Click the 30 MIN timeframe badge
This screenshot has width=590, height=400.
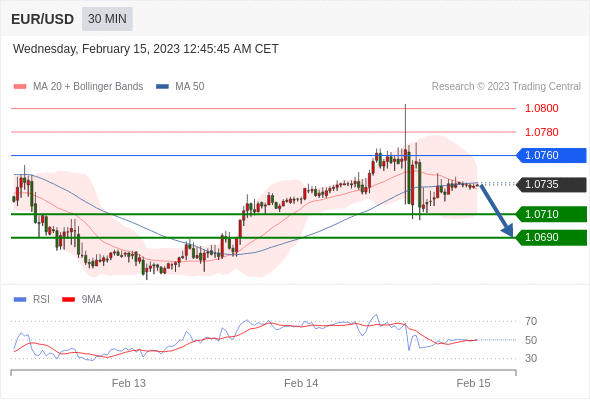click(107, 19)
